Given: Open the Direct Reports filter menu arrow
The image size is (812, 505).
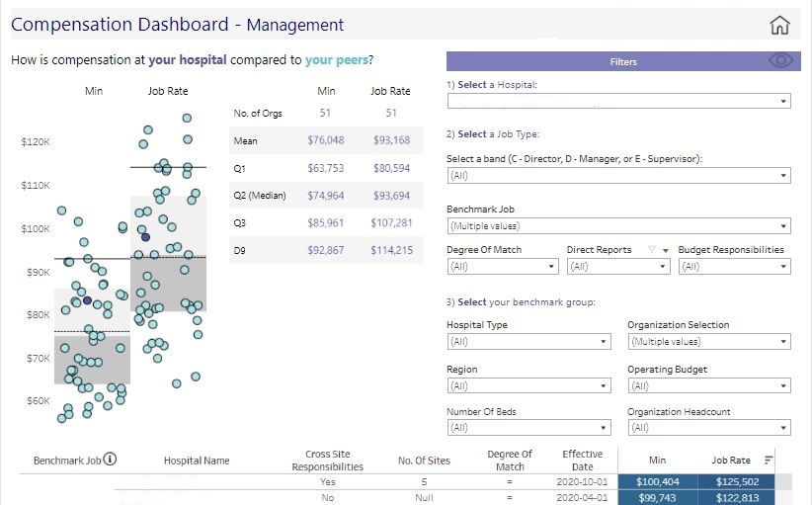Looking at the screenshot, I should point(666,250).
